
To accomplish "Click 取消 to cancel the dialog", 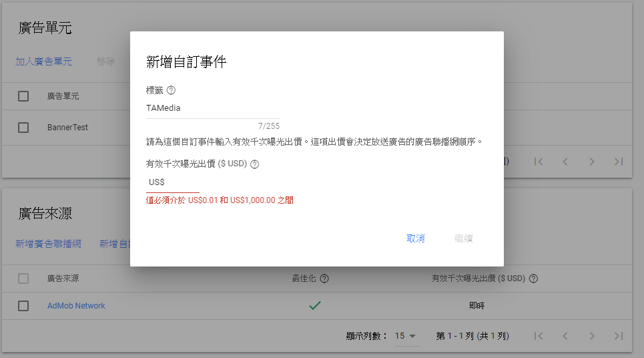I will tap(416, 238).
